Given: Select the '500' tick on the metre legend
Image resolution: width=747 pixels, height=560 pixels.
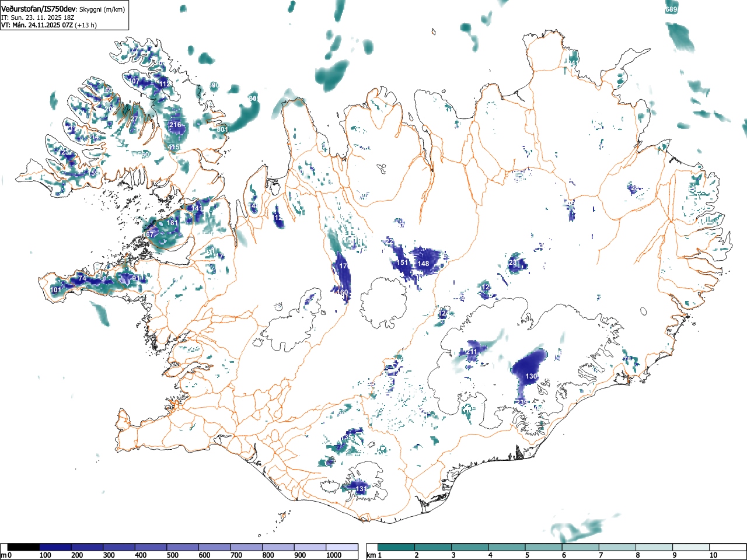Looking at the screenshot, I should [x=173, y=555].
